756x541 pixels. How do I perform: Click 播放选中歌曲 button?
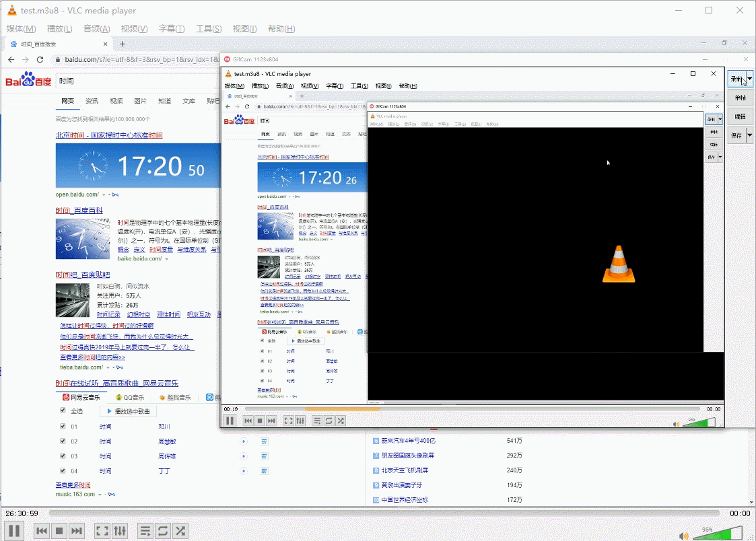click(129, 411)
